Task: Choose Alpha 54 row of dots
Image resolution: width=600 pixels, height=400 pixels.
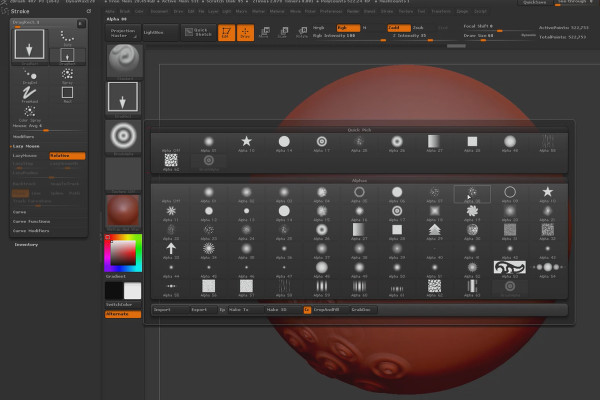Action: (548, 269)
